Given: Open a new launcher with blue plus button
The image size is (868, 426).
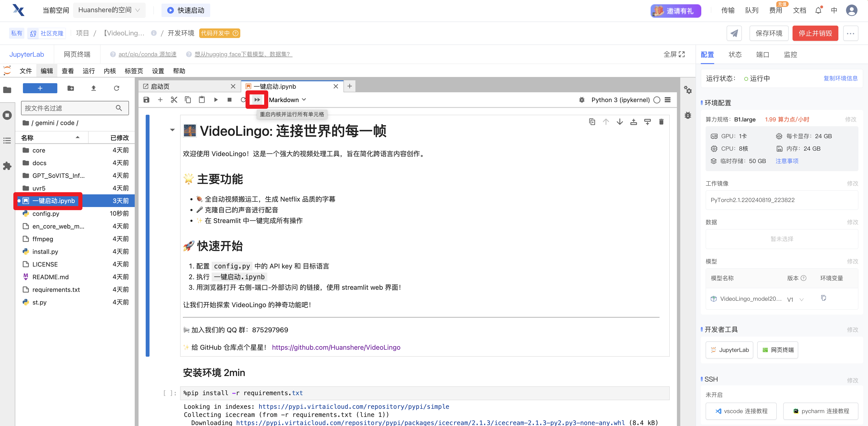Looking at the screenshot, I should pyautogui.click(x=40, y=88).
